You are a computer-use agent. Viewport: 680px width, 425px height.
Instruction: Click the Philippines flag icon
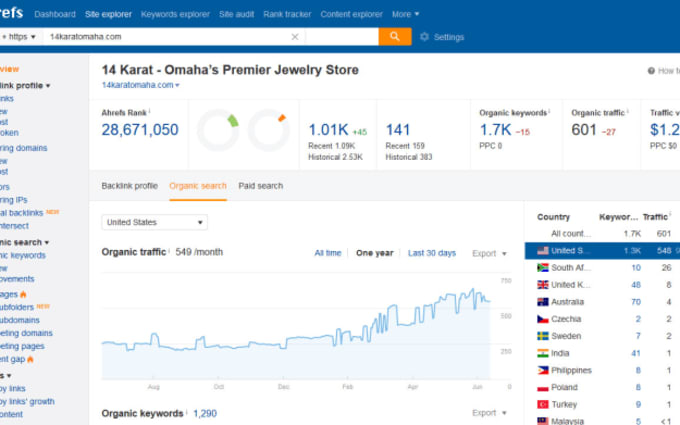click(x=543, y=370)
